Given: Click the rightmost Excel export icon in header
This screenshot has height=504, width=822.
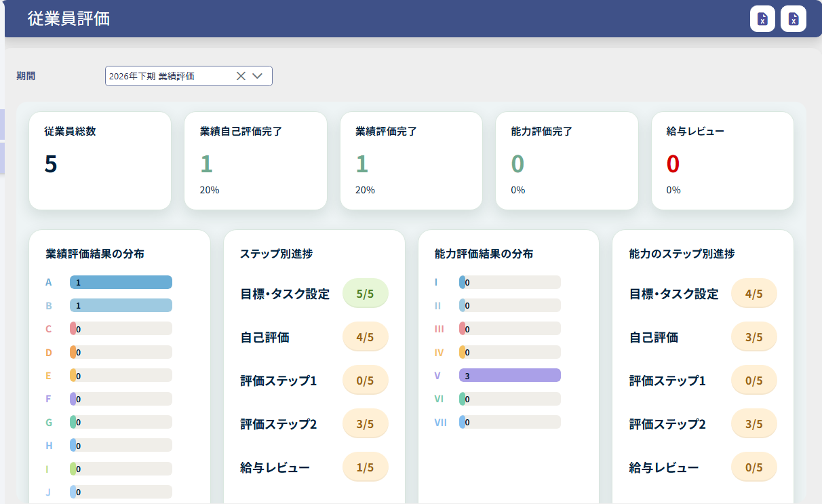Looking at the screenshot, I should coord(794,18).
